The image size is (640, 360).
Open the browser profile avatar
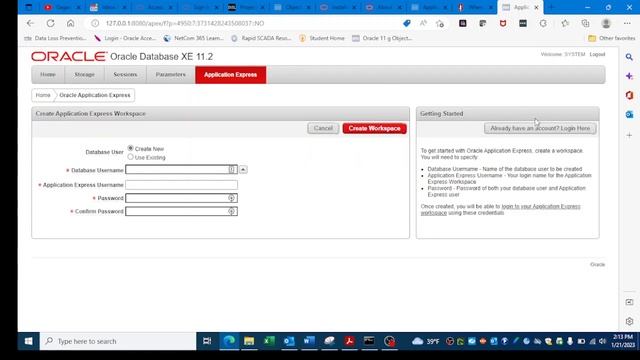click(606, 23)
